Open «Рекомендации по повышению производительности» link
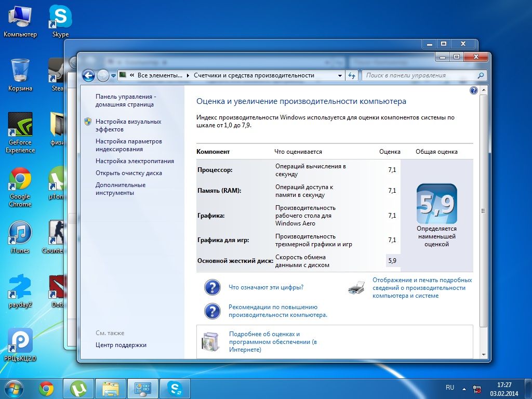Image resolution: width=532 pixels, height=399 pixels. (278, 311)
